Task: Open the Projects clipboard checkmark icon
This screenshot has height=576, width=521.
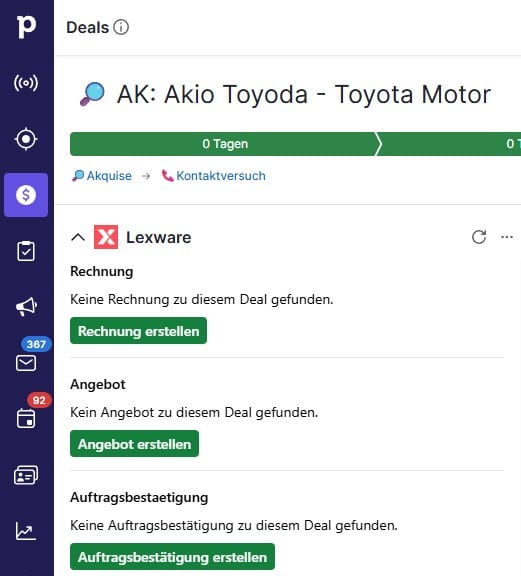Action: click(26, 251)
